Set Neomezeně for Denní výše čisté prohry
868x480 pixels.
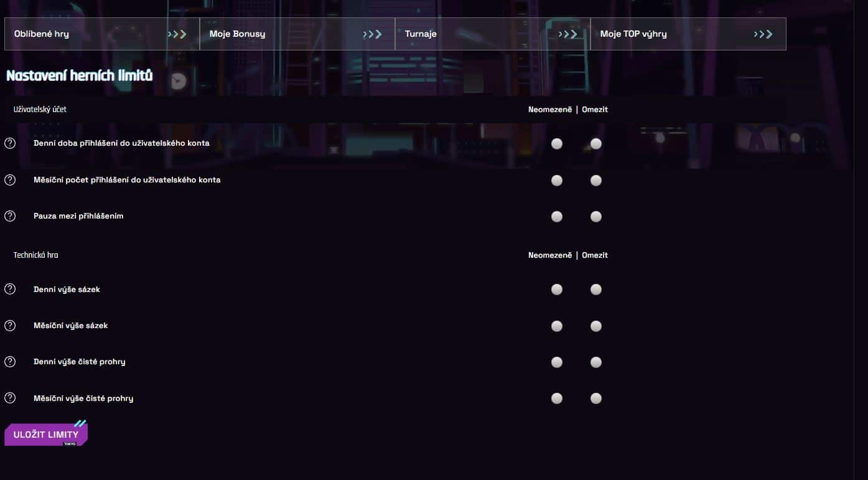point(557,362)
